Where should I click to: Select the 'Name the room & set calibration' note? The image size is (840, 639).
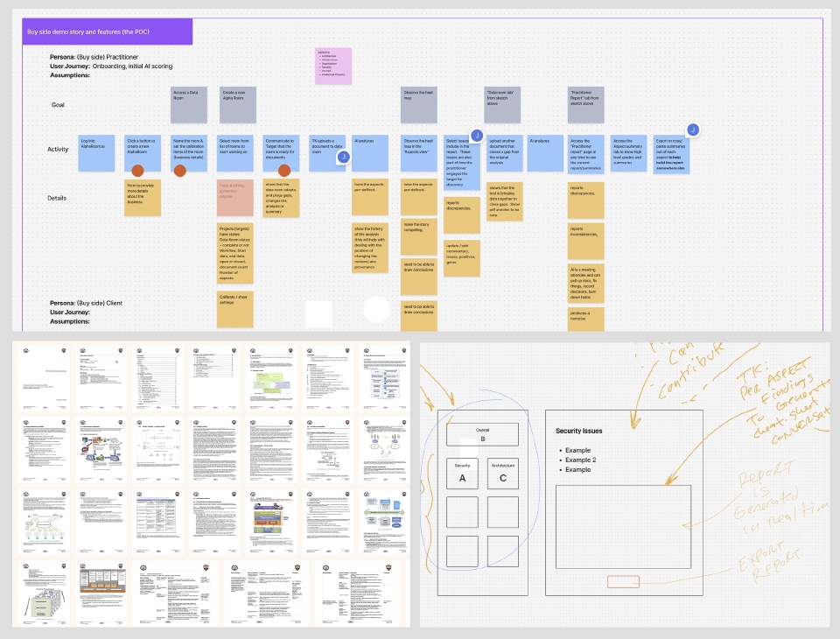click(189, 153)
